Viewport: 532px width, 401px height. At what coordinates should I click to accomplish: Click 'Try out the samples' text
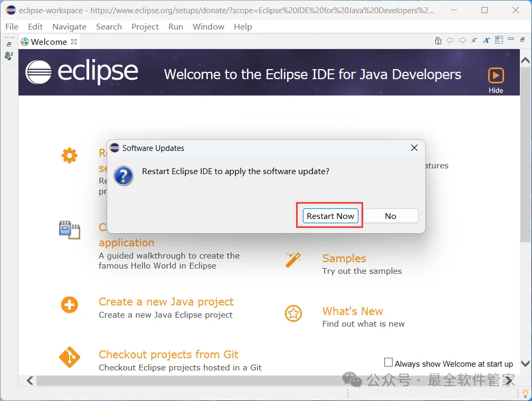tap(362, 271)
